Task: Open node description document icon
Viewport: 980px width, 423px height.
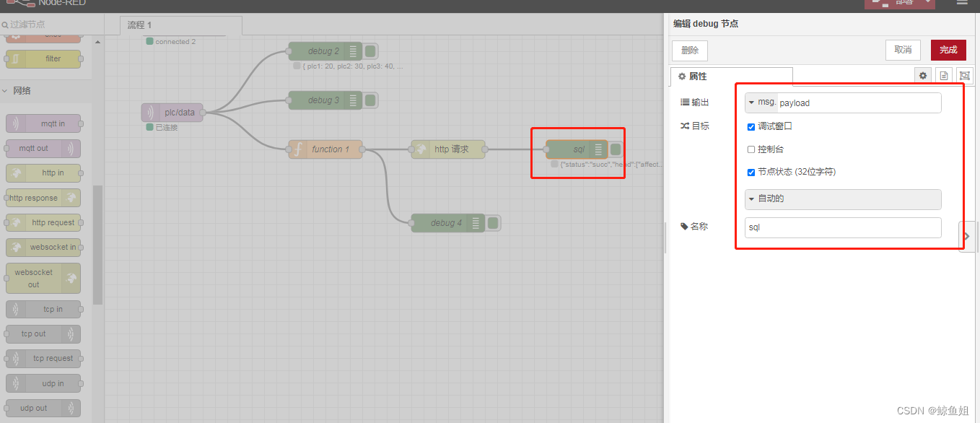Action: (943, 76)
